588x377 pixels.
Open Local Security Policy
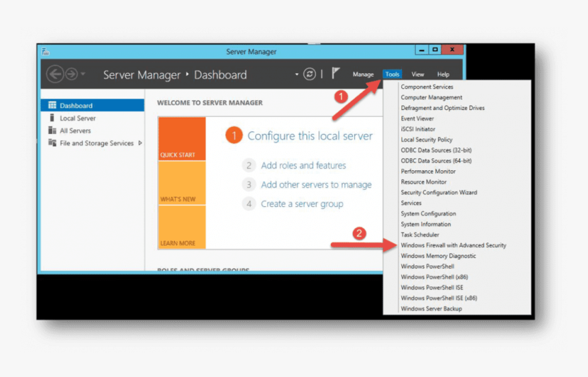tap(427, 139)
